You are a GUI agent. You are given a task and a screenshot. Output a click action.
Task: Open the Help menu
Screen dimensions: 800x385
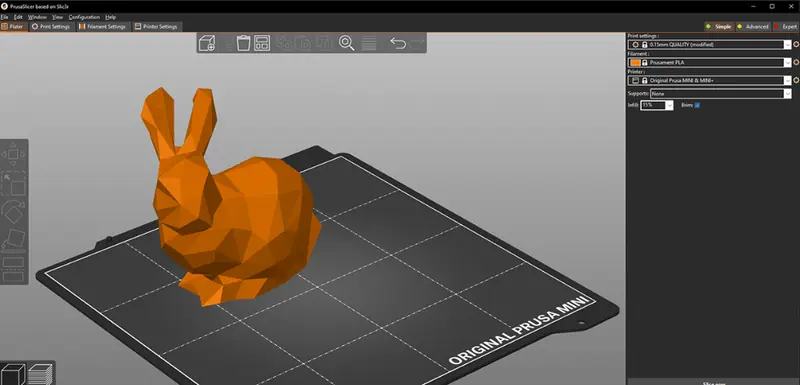click(x=111, y=17)
